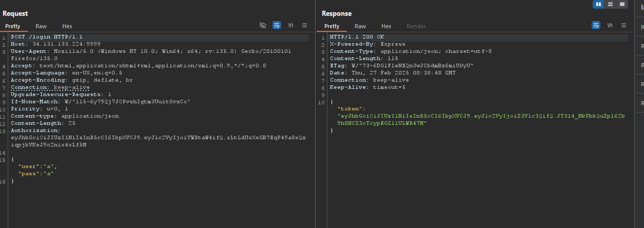Switch Request view to Raw tab
This screenshot has height=228, width=644.
pyautogui.click(x=41, y=26)
